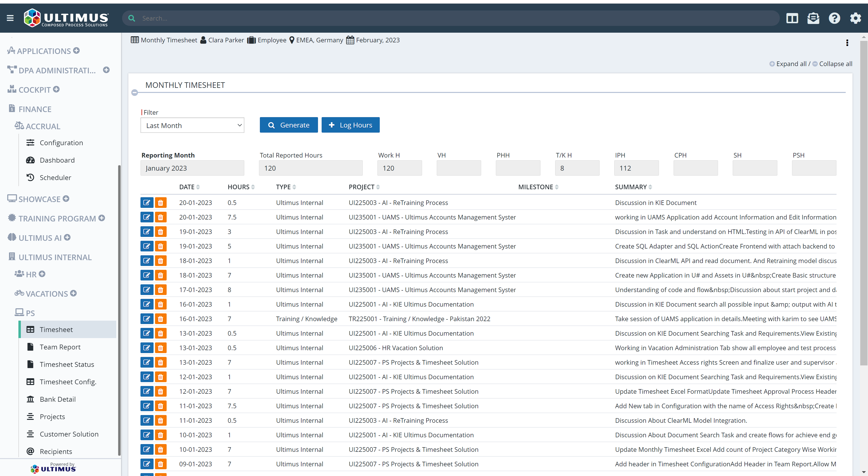Screen dimensions: 868x476
Task: Delete the 11-01-2023 0.5 hours entry
Action: (161, 420)
